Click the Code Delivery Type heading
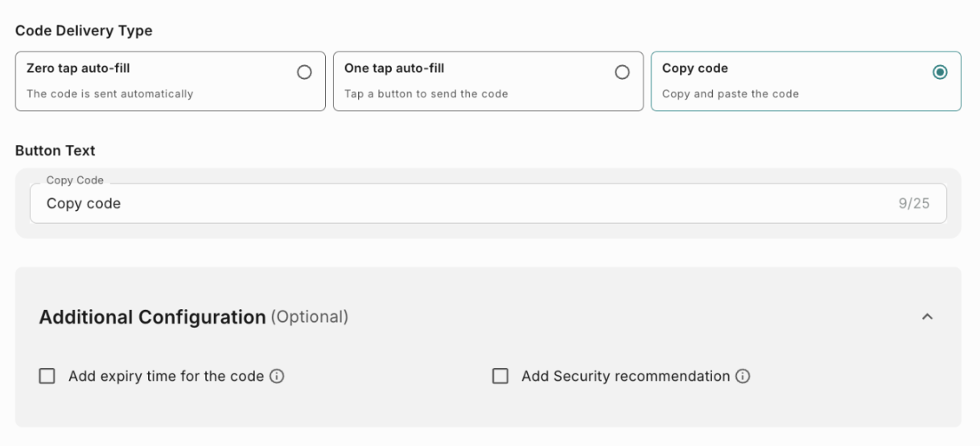The image size is (980, 446). (84, 31)
